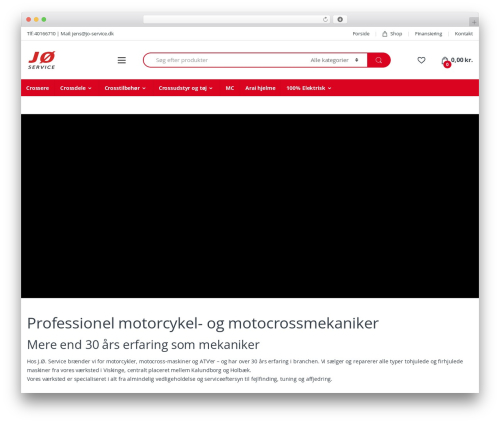Click the phone and mail contact text
This screenshot has width=500, height=423.
[x=70, y=34]
